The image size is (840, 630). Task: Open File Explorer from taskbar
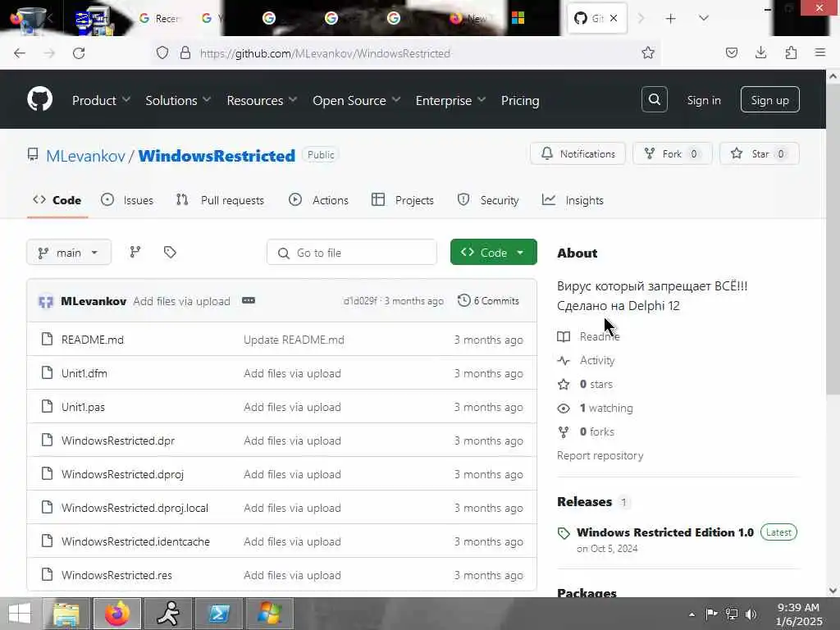(x=66, y=614)
